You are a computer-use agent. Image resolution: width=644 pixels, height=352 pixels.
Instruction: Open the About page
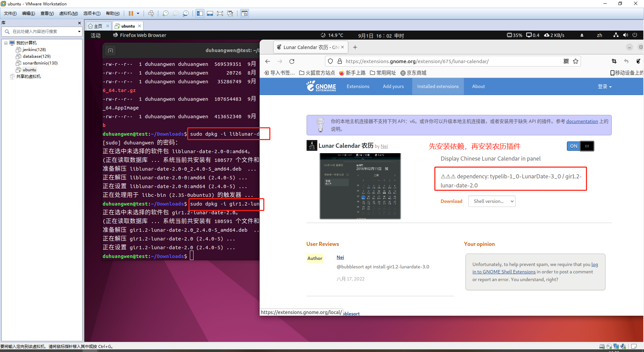pyautogui.click(x=478, y=86)
